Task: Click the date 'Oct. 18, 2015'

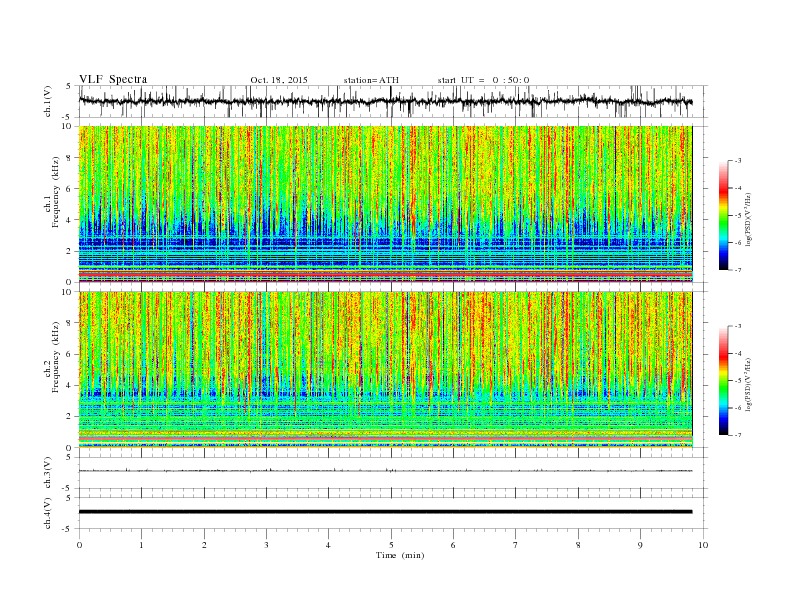Action: pyautogui.click(x=279, y=80)
